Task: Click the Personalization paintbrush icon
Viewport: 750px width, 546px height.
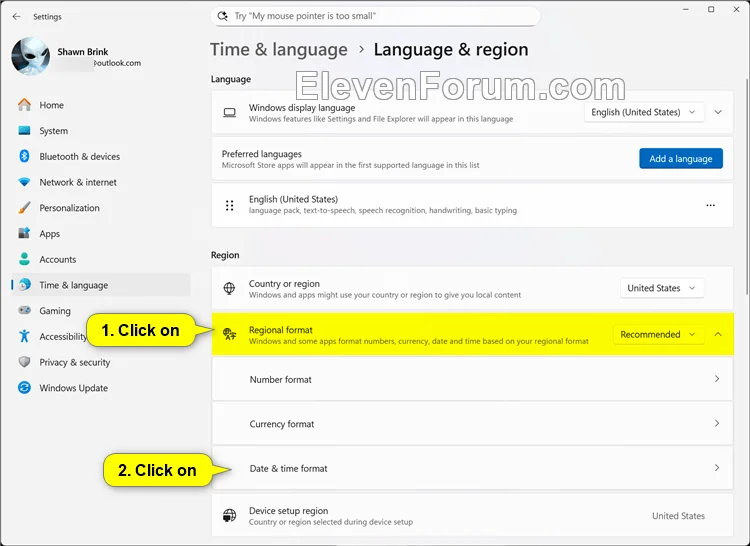Action: click(24, 207)
